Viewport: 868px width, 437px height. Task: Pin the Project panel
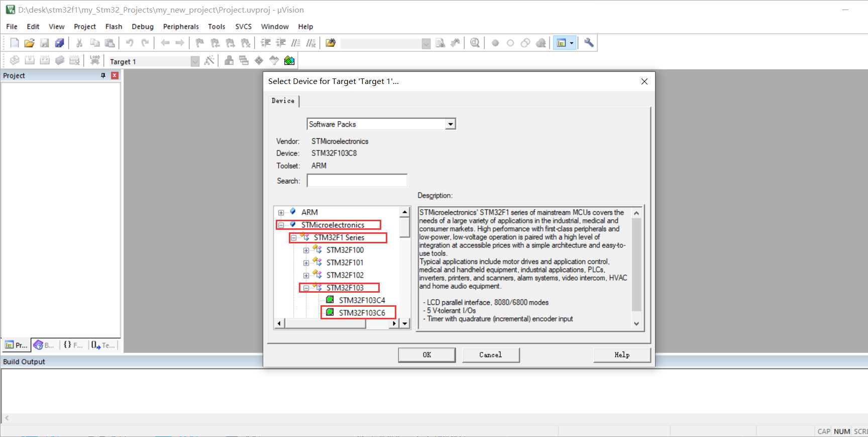point(103,75)
